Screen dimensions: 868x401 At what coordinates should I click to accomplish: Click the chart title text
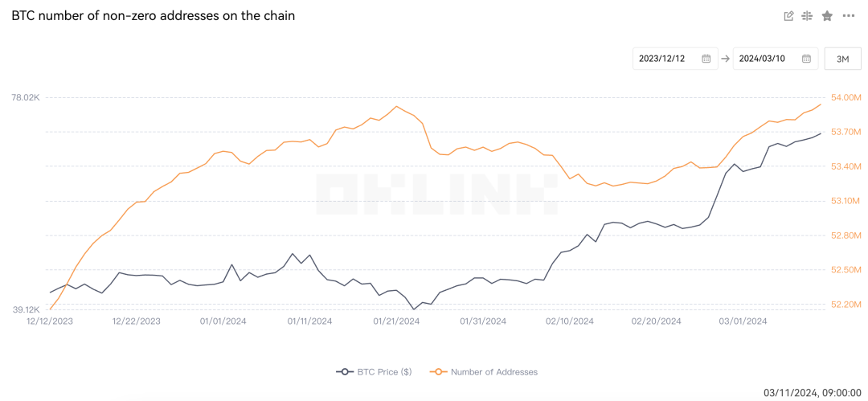coord(153,16)
